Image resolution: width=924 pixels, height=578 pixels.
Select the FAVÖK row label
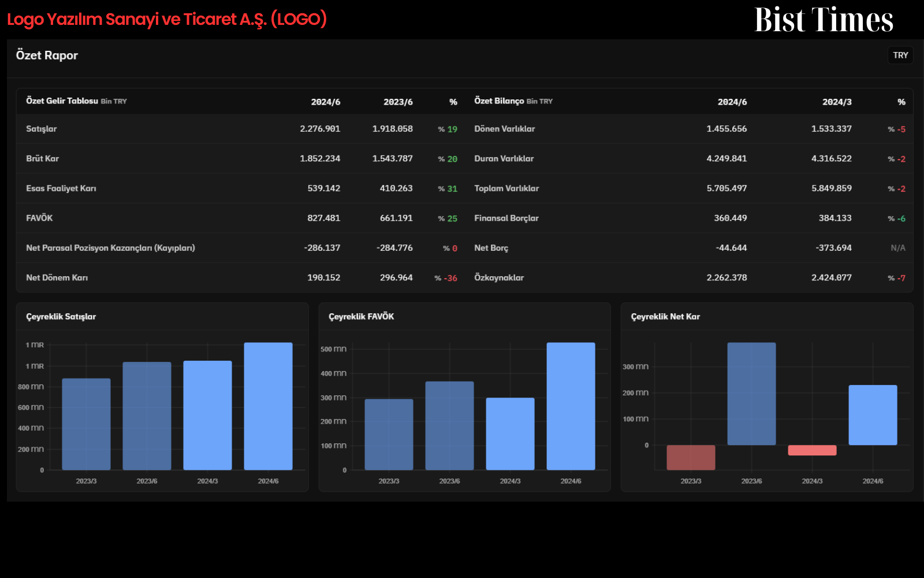point(39,218)
